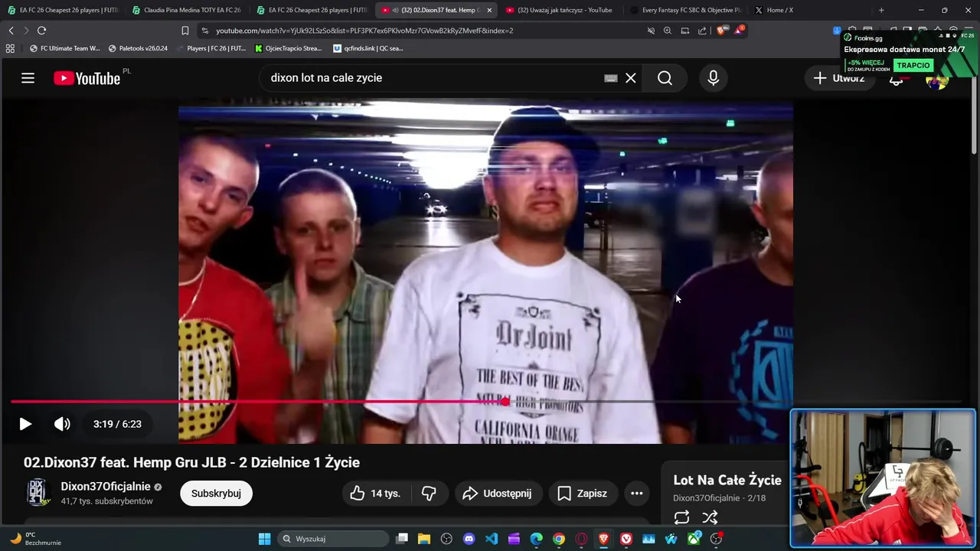This screenshot has height=551, width=980.
Task: Open the Xbox app from the taskbar
Action: click(x=694, y=539)
